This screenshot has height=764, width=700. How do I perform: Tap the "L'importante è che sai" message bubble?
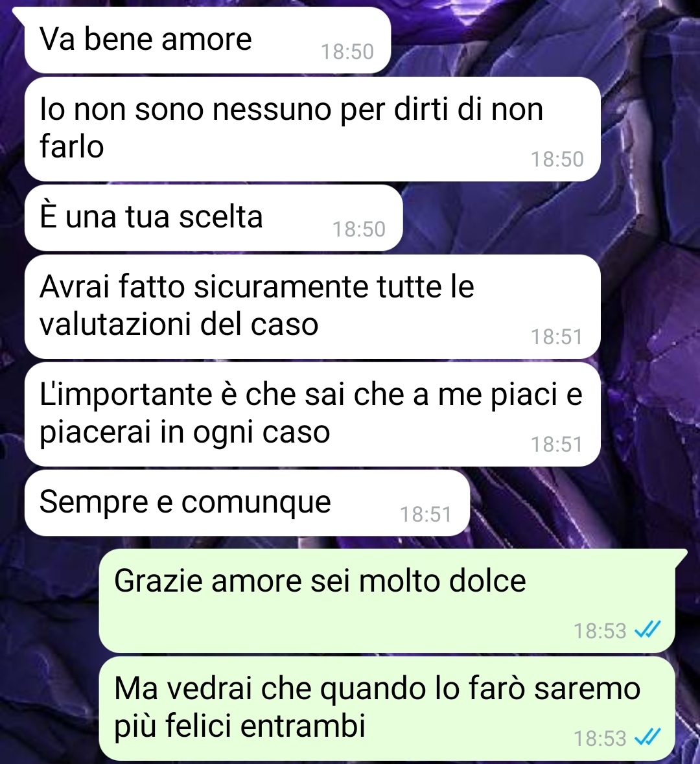pos(312,414)
